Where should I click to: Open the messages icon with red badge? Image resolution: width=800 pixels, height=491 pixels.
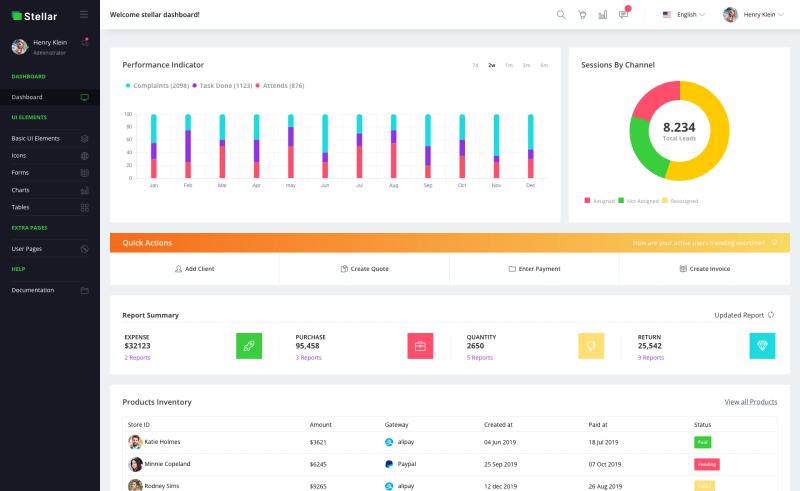(623, 14)
